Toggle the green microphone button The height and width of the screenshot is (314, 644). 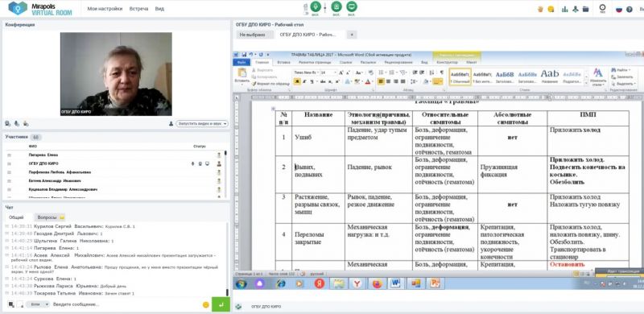tap(316, 6)
